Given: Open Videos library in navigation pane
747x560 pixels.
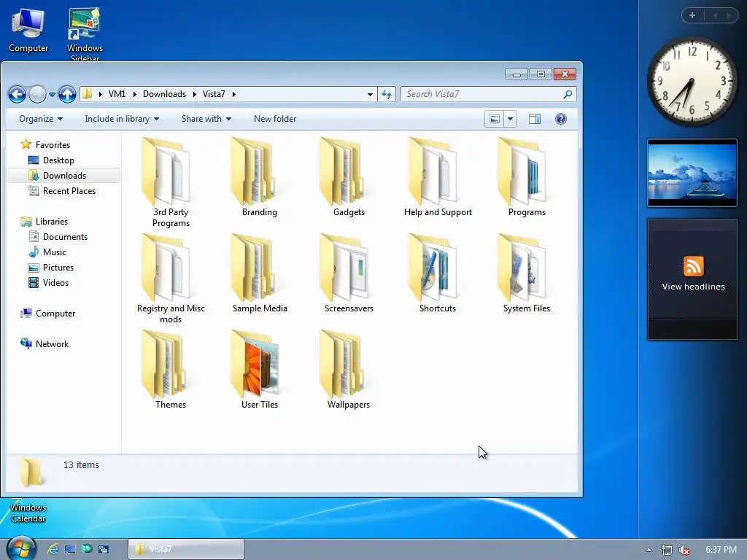Looking at the screenshot, I should pyautogui.click(x=49, y=283).
